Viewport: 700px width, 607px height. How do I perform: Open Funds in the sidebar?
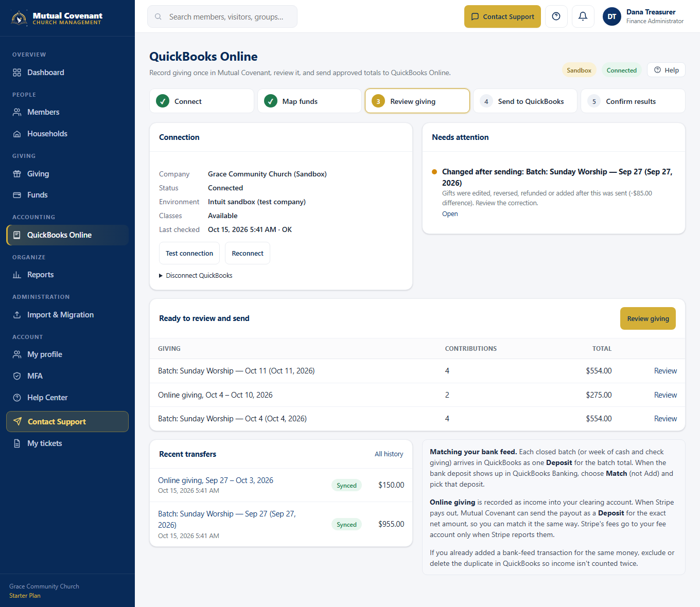click(x=67, y=195)
